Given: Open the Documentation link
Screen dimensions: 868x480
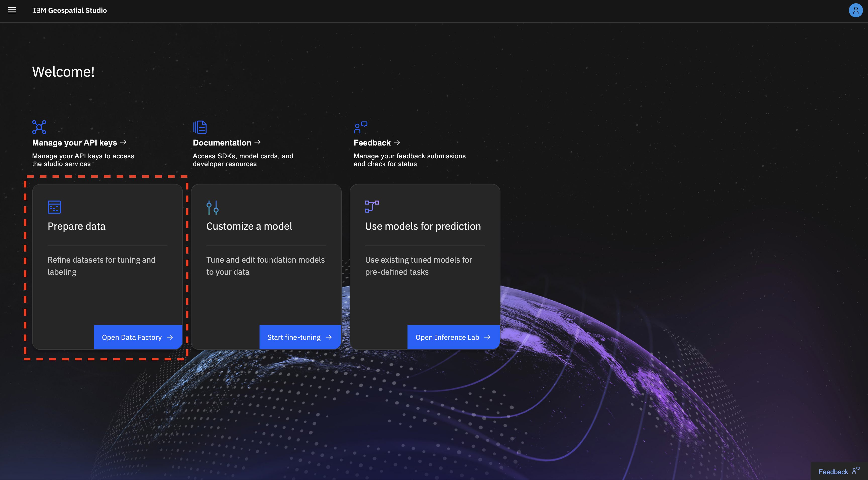Looking at the screenshot, I should pyautogui.click(x=222, y=143).
